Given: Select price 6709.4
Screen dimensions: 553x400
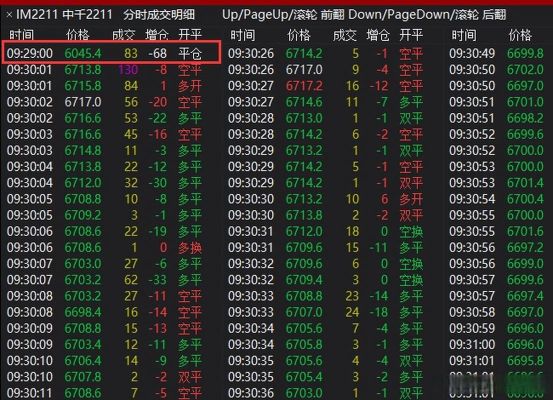Looking at the screenshot, I should (x=304, y=280).
